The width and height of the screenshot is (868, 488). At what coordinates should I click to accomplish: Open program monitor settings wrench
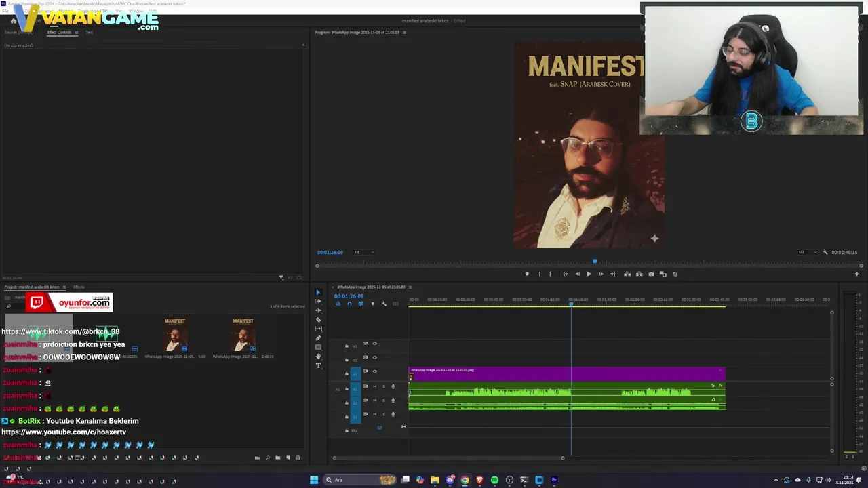(825, 252)
